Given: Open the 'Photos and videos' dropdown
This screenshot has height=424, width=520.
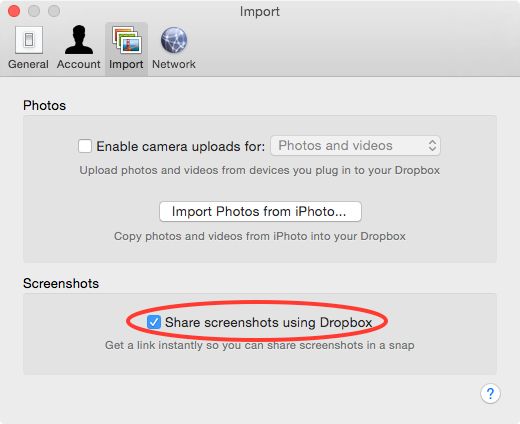Looking at the screenshot, I should 355,146.
